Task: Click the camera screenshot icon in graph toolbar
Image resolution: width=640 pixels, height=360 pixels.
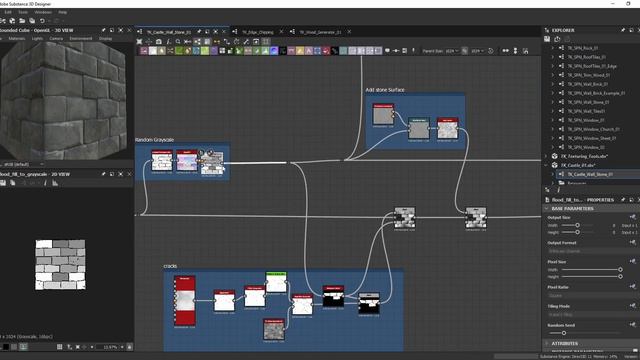Action: pos(158,41)
